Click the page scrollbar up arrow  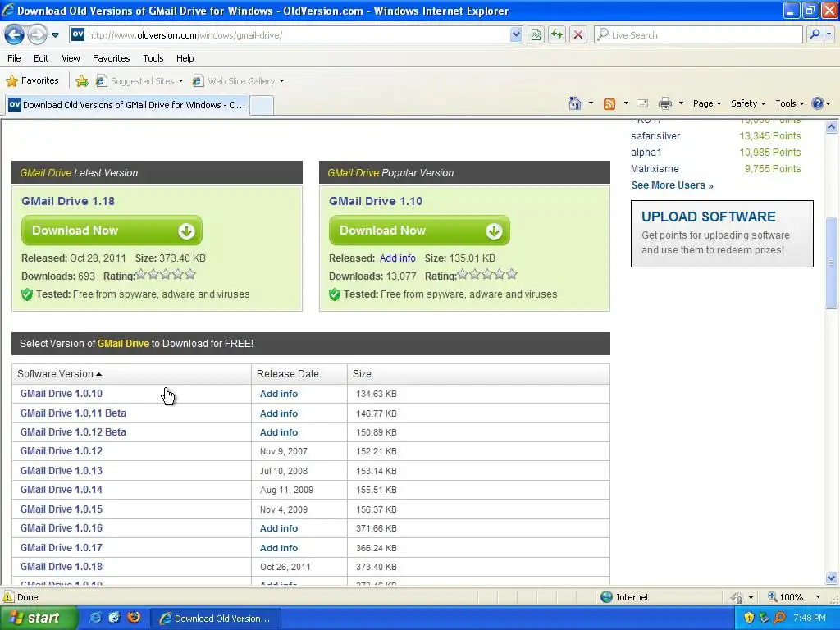[832, 127]
